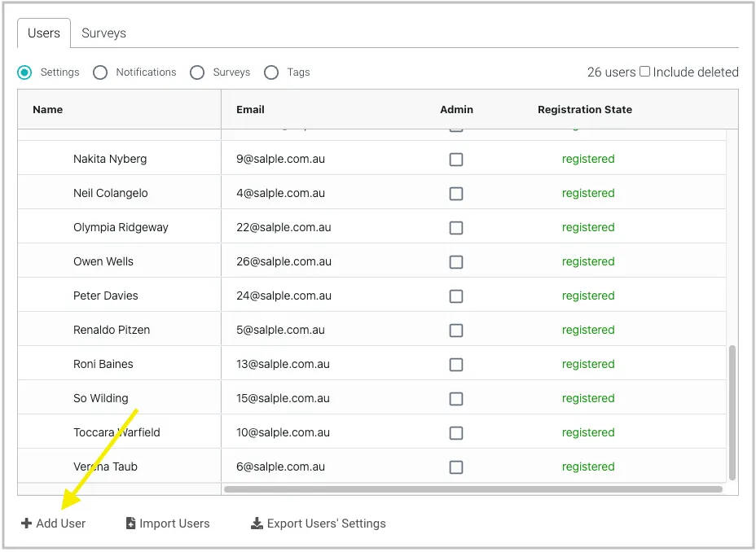Click the 26 users count text

coord(611,72)
